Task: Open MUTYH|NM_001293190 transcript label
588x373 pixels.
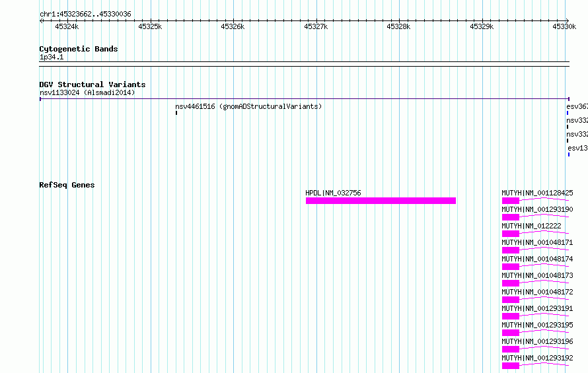Action: click(x=537, y=209)
